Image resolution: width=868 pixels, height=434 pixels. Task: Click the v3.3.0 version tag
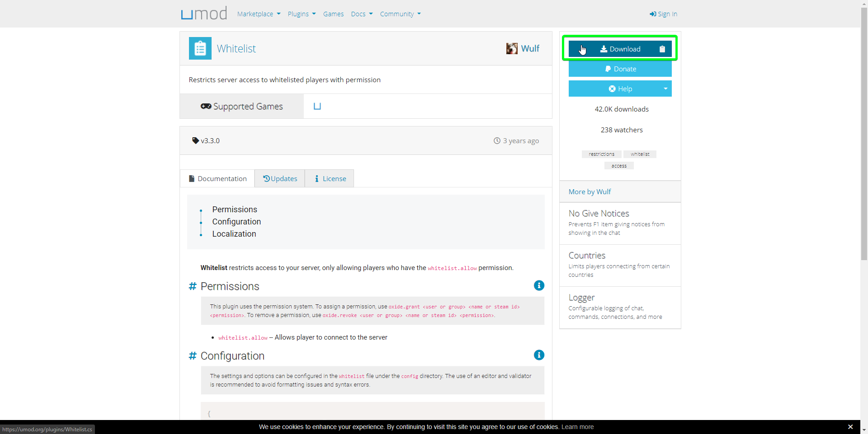(206, 140)
